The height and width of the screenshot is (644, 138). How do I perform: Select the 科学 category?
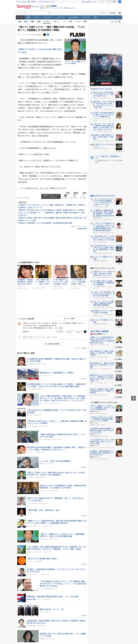[x=71, y=21]
